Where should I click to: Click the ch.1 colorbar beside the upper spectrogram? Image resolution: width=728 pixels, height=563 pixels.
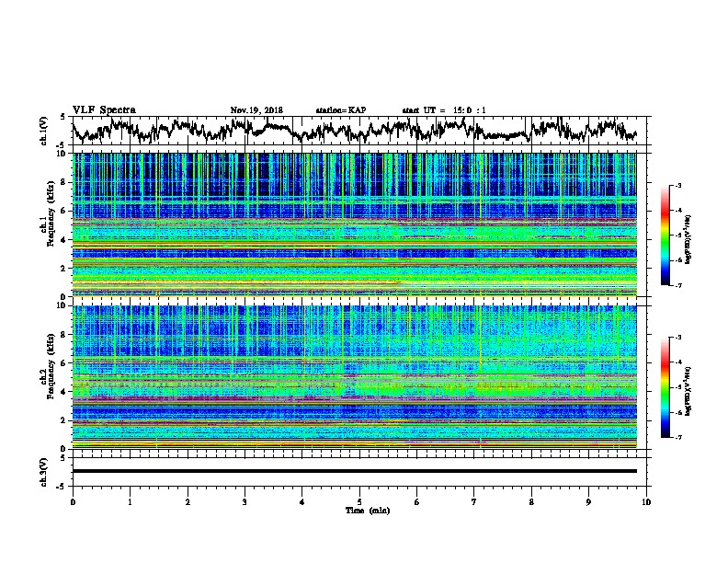[x=665, y=236]
